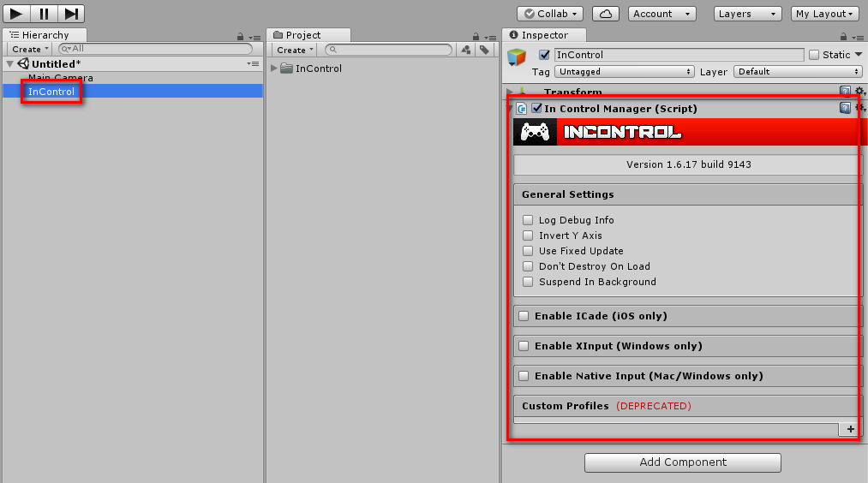Screen dimensions: 868x483
Task: Collapse the Untitled scene in the Hierarchy
Action: pos(9,64)
